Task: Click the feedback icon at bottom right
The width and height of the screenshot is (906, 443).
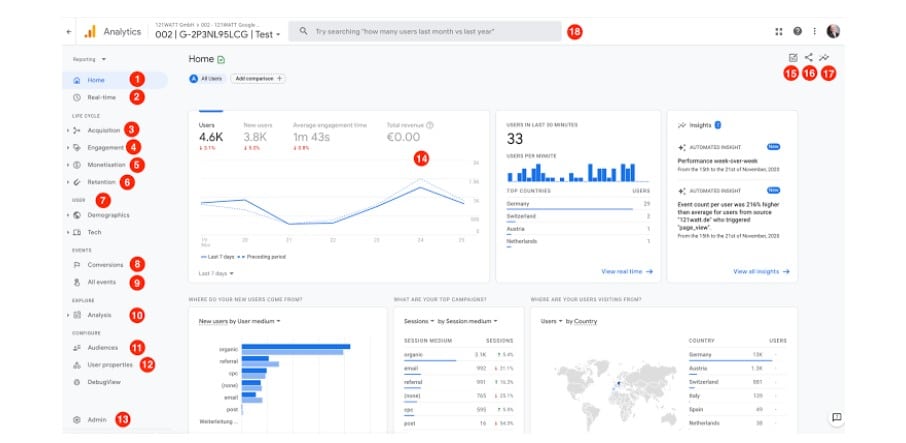Action: point(837,417)
